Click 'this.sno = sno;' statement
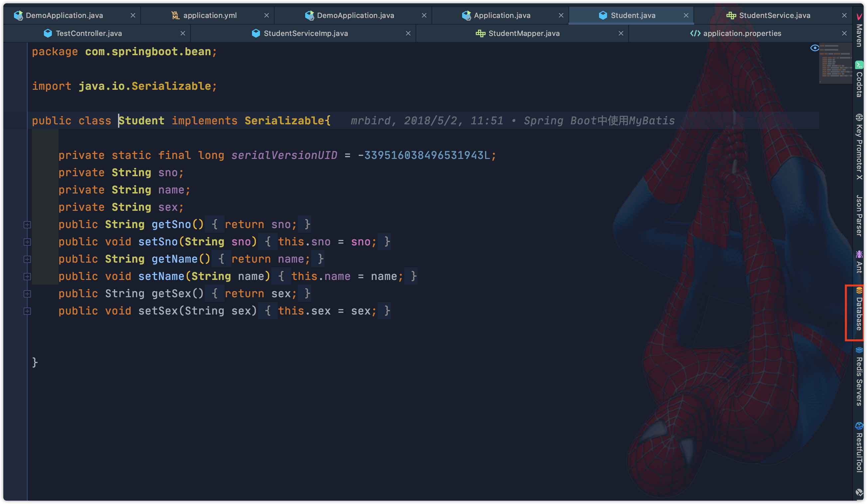 (327, 242)
